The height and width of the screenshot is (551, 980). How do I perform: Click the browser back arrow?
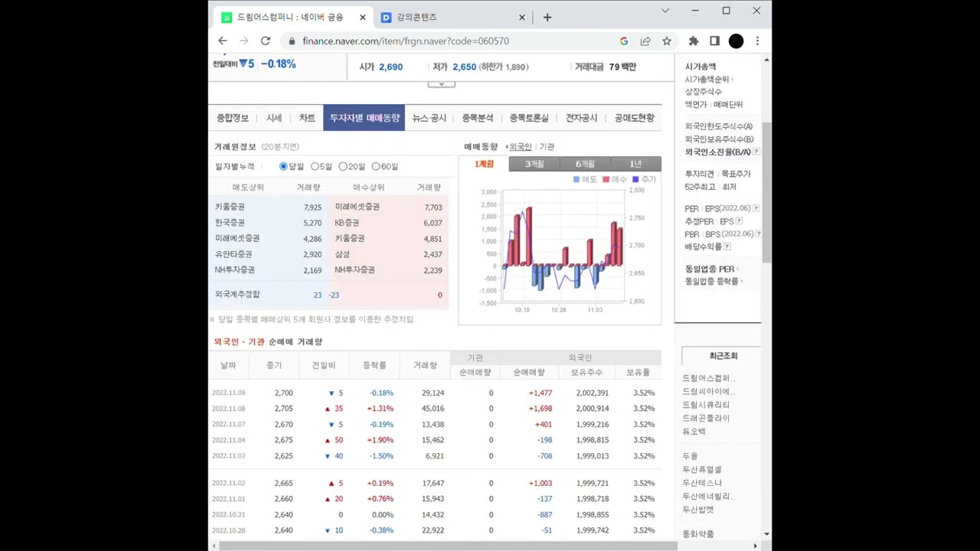[x=223, y=41]
